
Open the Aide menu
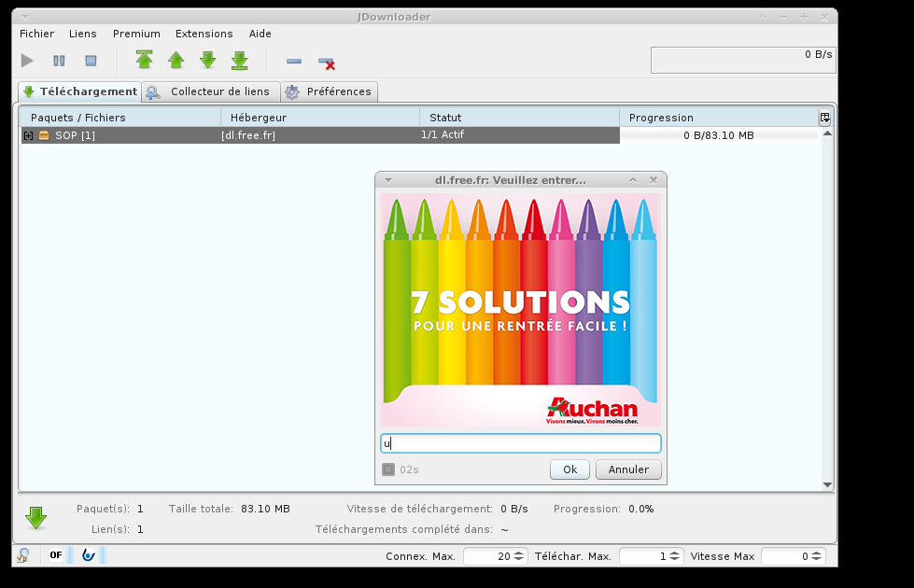[260, 34]
